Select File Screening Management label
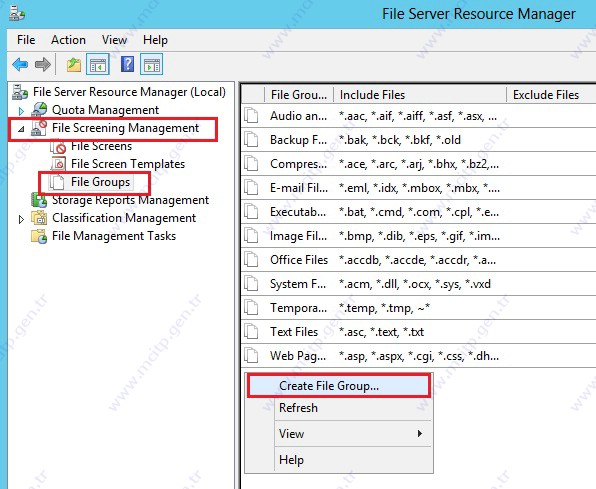This screenshot has height=489, width=596. pyautogui.click(x=125, y=128)
